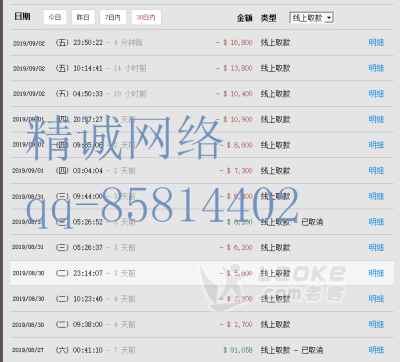Open 明细 for the cancelled $91,058 withdrawal

(376, 350)
